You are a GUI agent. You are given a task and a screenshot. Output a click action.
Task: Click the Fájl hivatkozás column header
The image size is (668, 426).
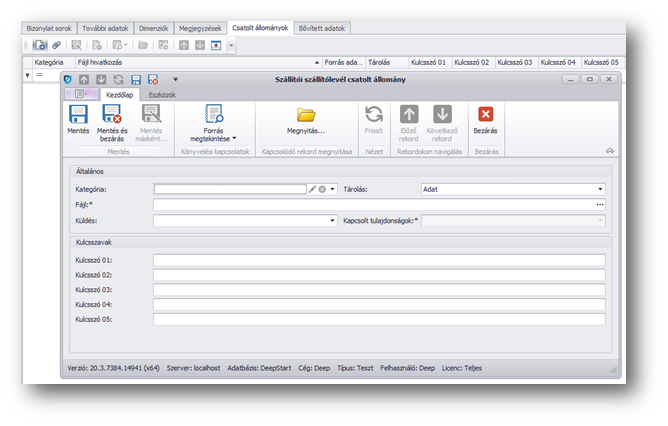pos(100,62)
